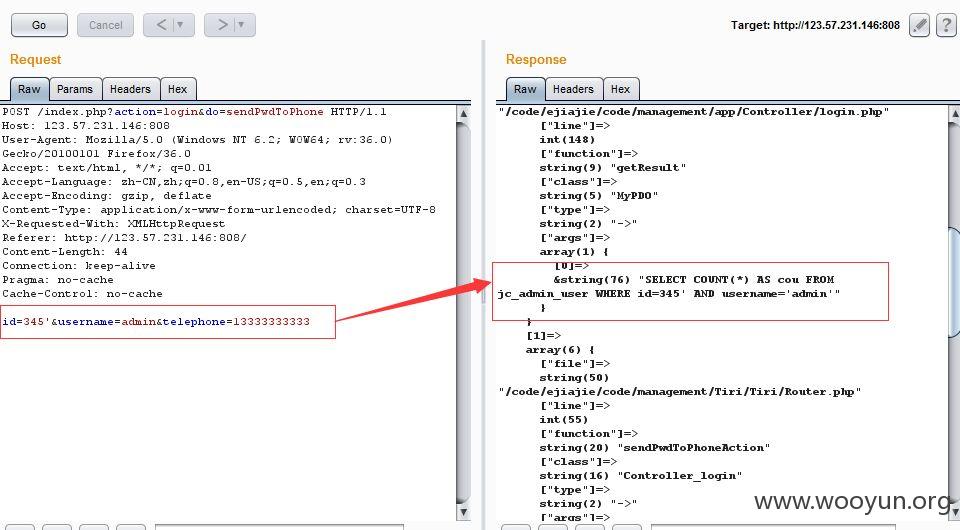Click the "Controller_login" string

pyautogui.click(x=679, y=476)
